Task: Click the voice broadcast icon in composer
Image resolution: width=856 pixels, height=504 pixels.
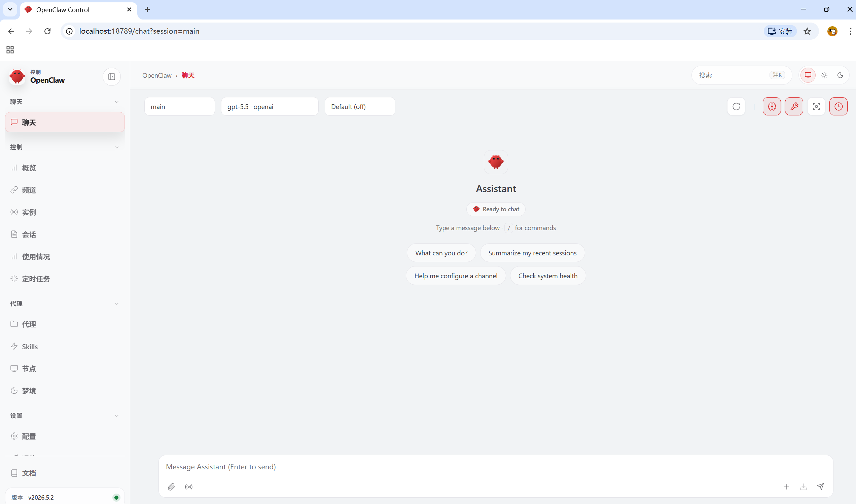Action: (189, 487)
